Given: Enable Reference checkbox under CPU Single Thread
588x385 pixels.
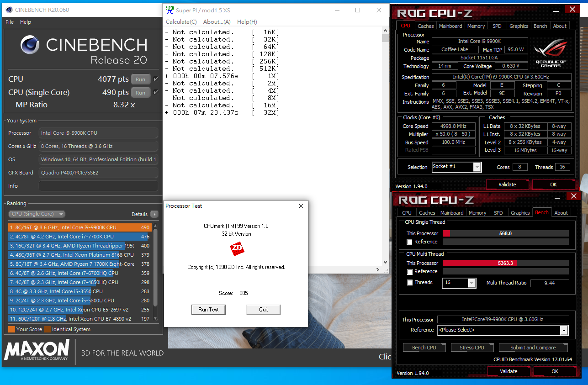Looking at the screenshot, I should coord(409,242).
